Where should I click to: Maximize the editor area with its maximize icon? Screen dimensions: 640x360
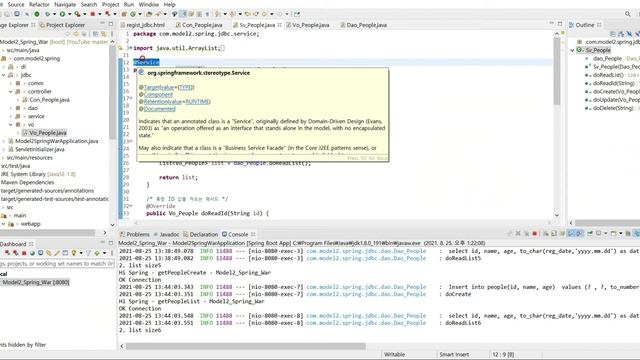[x=560, y=24]
